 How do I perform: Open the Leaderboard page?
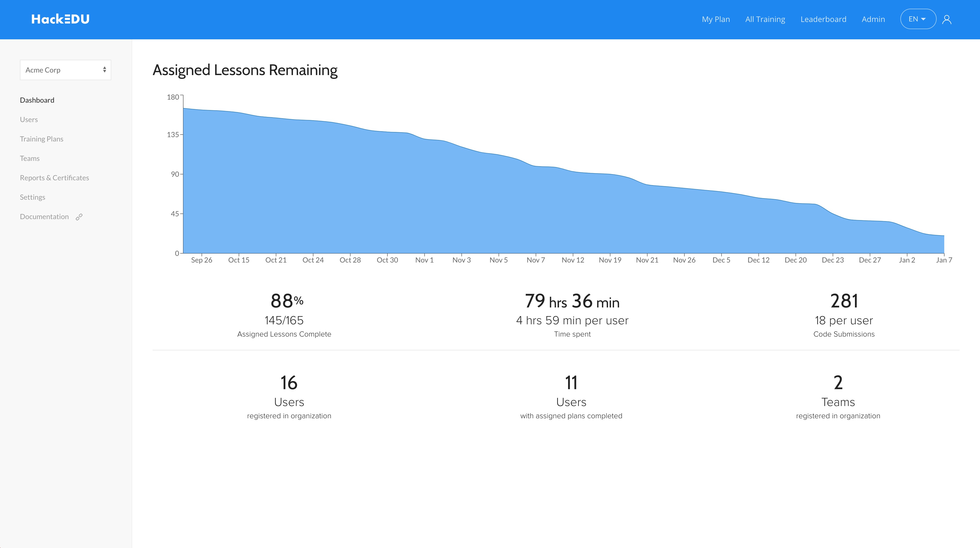pyautogui.click(x=823, y=19)
